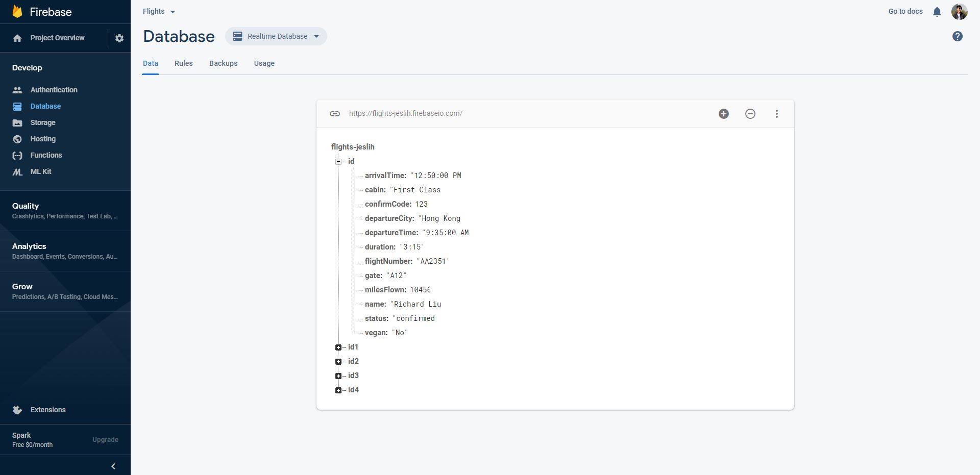Expand the id2 node
The height and width of the screenshot is (475, 980).
click(x=338, y=362)
